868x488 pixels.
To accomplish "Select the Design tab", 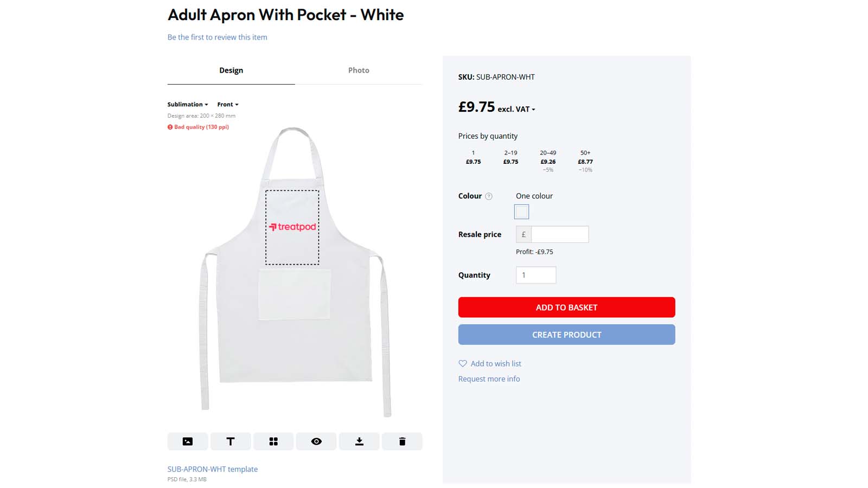I will [x=231, y=70].
